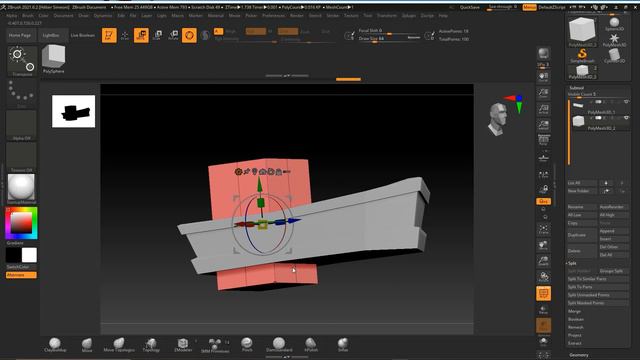Click the Append subtool button
Image resolution: width=640 pixels, height=360 pixels.
tap(613, 231)
